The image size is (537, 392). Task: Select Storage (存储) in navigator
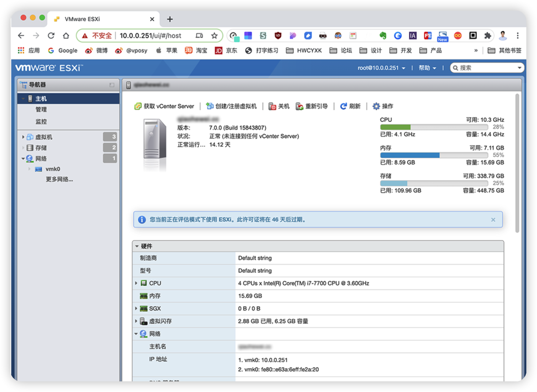(41, 148)
